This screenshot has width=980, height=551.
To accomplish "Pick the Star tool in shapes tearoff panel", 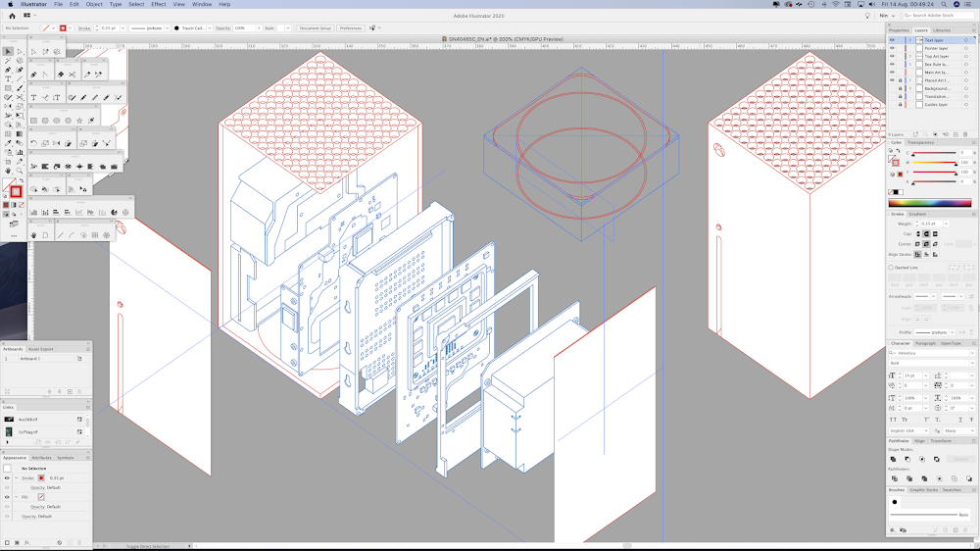I will [79, 121].
